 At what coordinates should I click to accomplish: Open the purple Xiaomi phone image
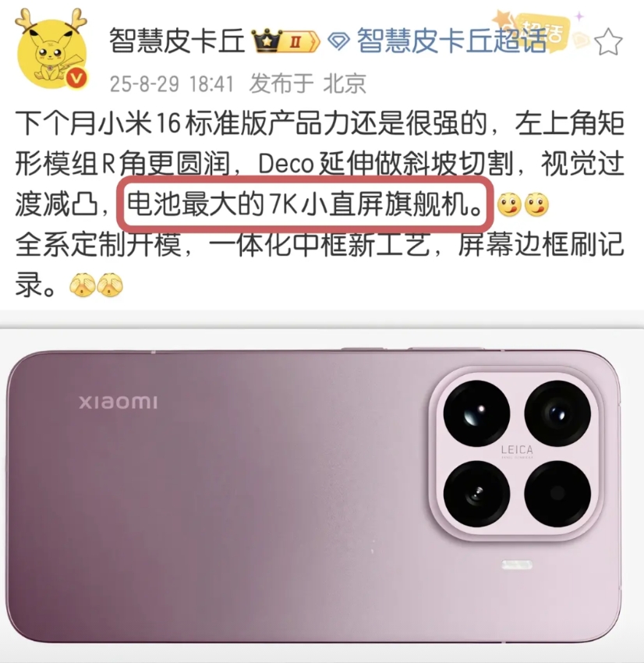click(x=314, y=496)
